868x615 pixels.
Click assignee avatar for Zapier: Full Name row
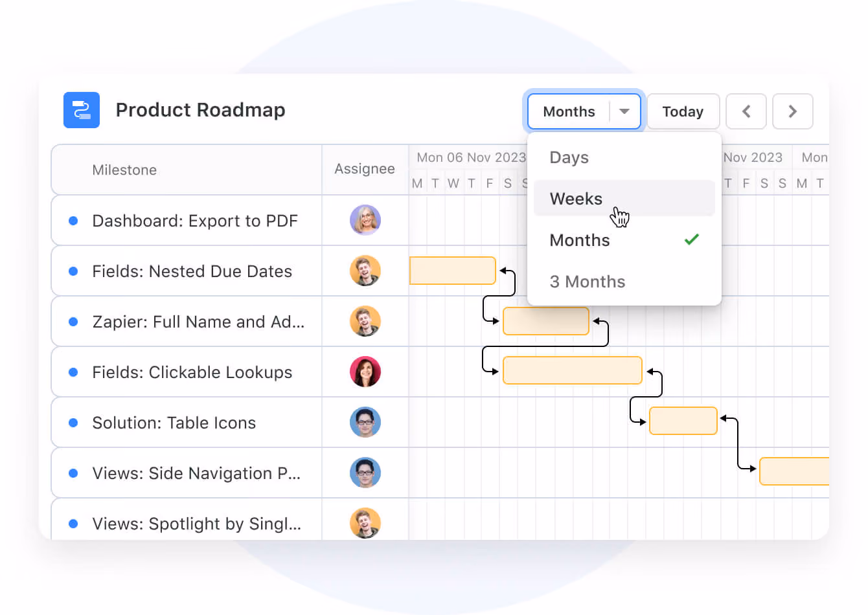(365, 321)
